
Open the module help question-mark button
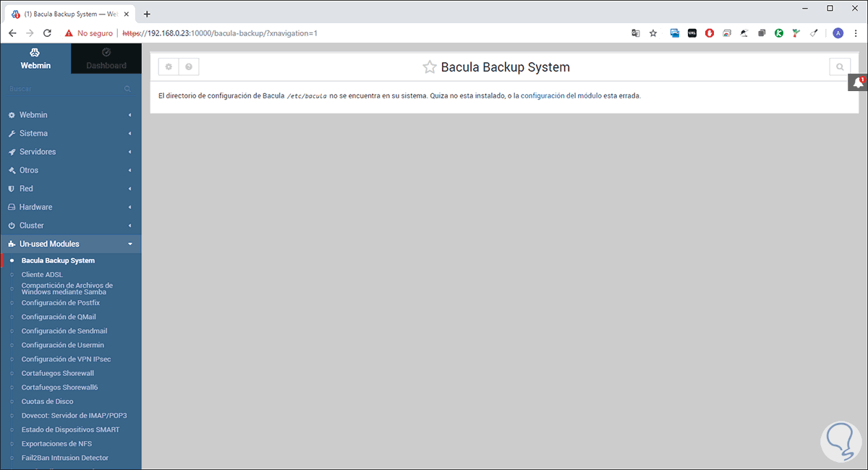pyautogui.click(x=189, y=67)
